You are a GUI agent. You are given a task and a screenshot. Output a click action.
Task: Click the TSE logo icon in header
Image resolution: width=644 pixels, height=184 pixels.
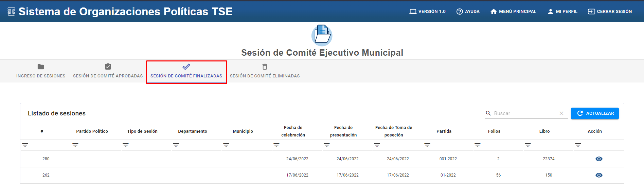click(11, 12)
